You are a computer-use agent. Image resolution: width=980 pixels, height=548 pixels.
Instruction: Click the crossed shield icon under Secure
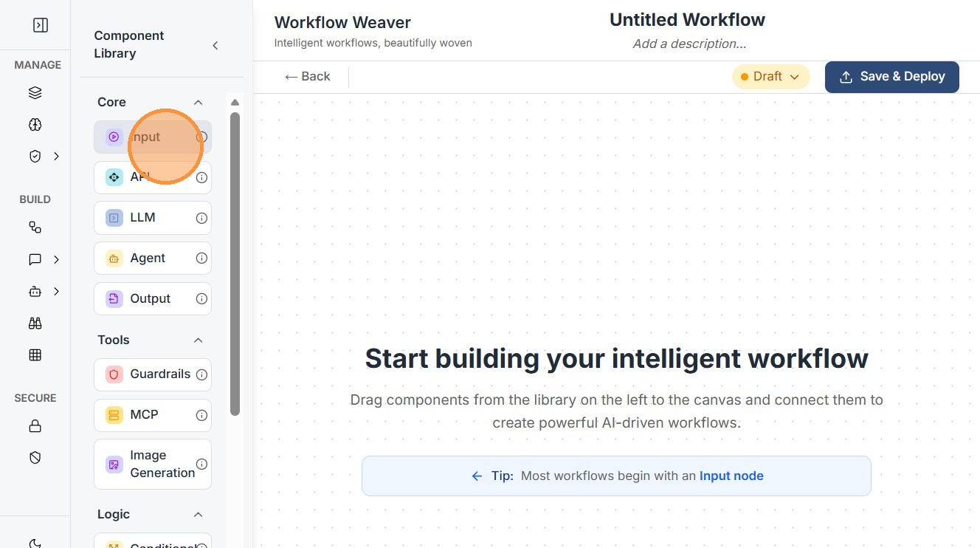pos(35,458)
